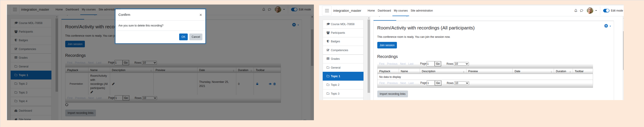The width and height of the screenshot is (644, 127).
Task: Open the upper Rows dropdown in left screenshot
Action: coord(149,62)
